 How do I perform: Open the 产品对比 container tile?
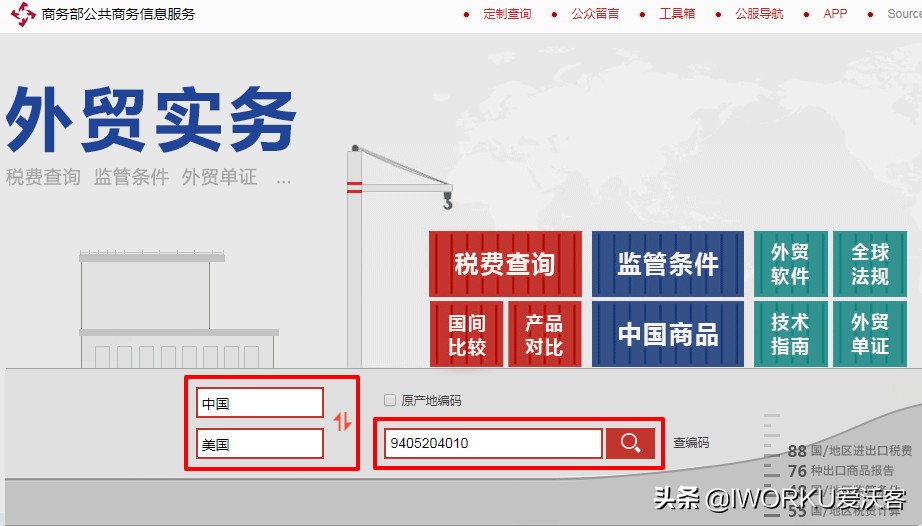click(x=544, y=334)
